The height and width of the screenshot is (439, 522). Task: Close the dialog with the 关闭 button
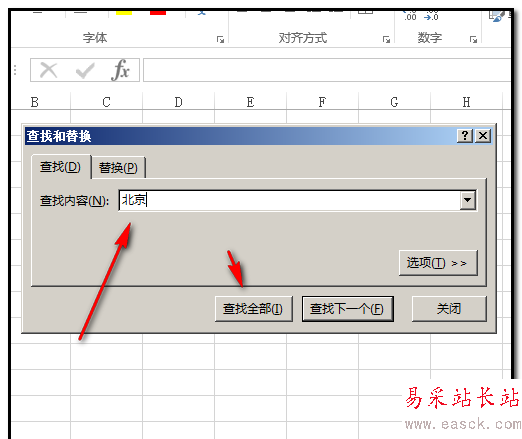click(x=449, y=309)
